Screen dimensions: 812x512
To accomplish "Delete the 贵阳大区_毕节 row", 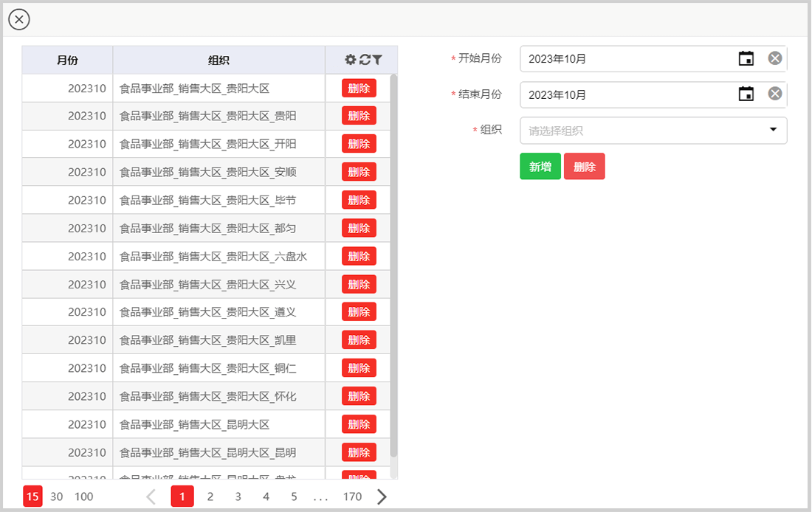I will click(359, 200).
